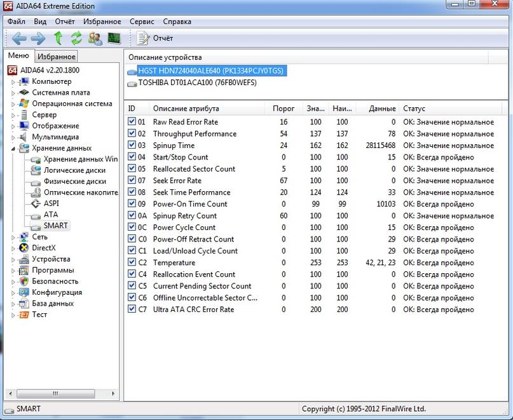This screenshot has height=420, width=513.
Task: Open the green monitor diagnostics toolbar icon
Action: 114,38
